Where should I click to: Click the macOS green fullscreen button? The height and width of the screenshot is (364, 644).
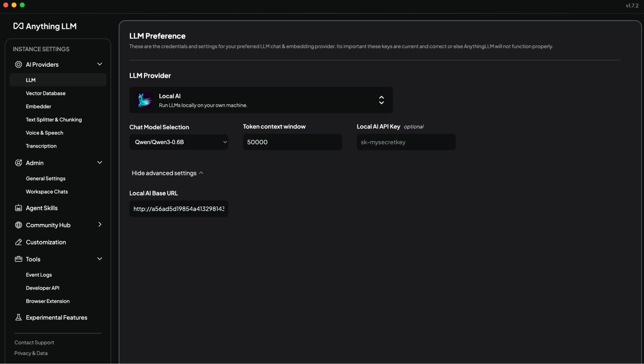click(22, 5)
